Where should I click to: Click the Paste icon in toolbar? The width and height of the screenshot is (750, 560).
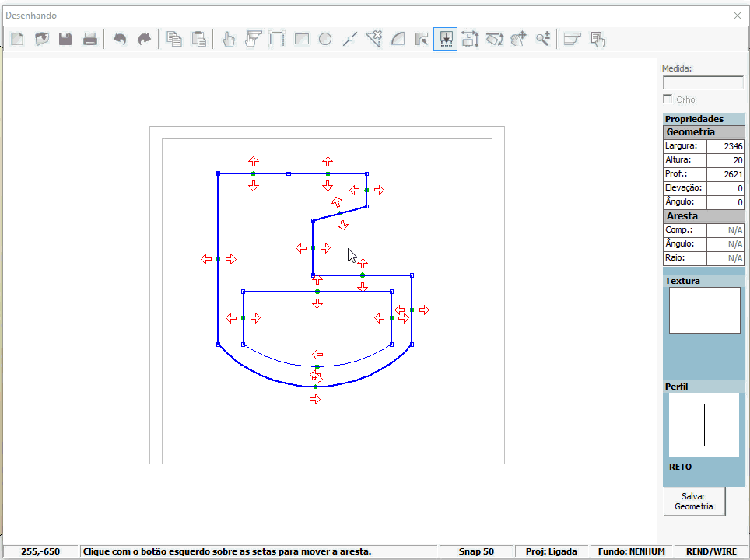(x=198, y=39)
